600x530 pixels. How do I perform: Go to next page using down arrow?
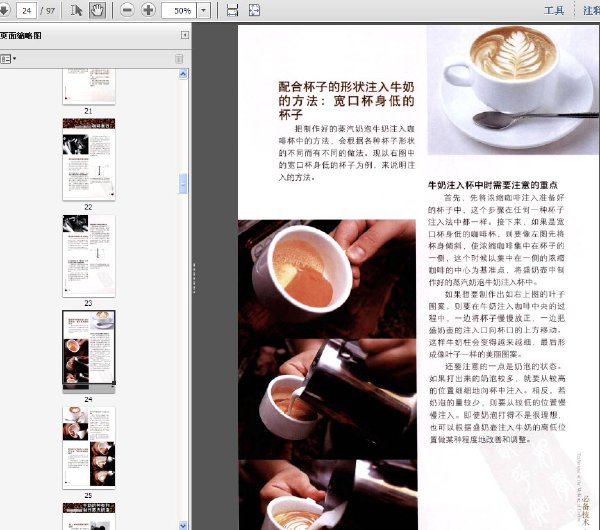click(4, 10)
